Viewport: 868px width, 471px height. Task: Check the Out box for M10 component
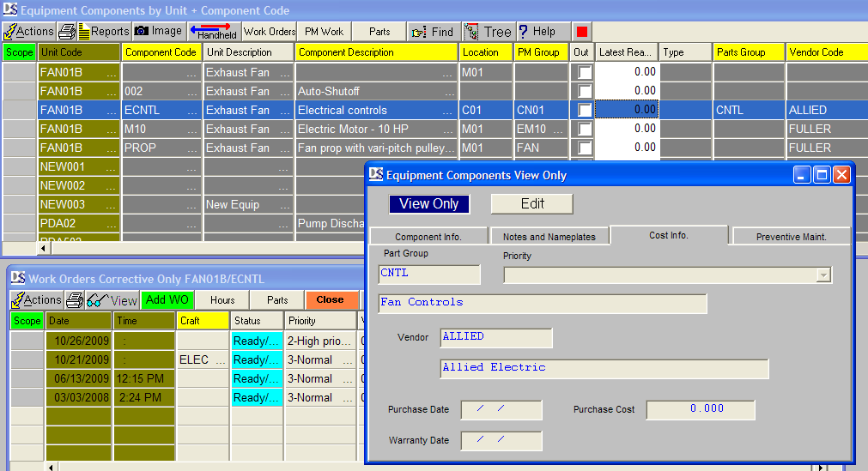585,130
